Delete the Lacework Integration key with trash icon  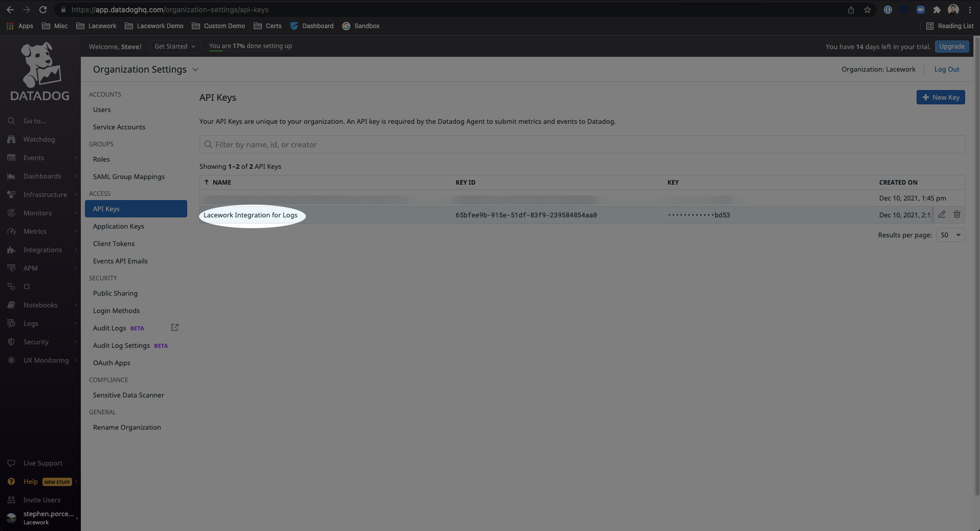coord(957,214)
